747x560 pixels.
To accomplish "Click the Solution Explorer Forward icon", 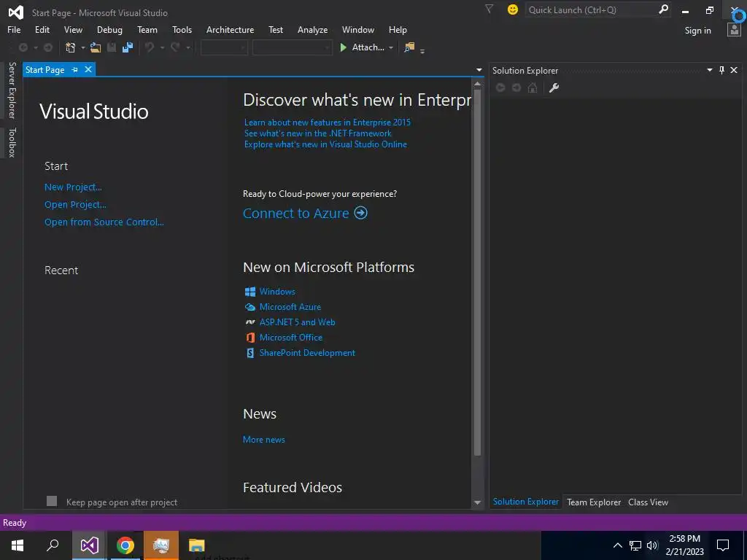I will coord(516,87).
